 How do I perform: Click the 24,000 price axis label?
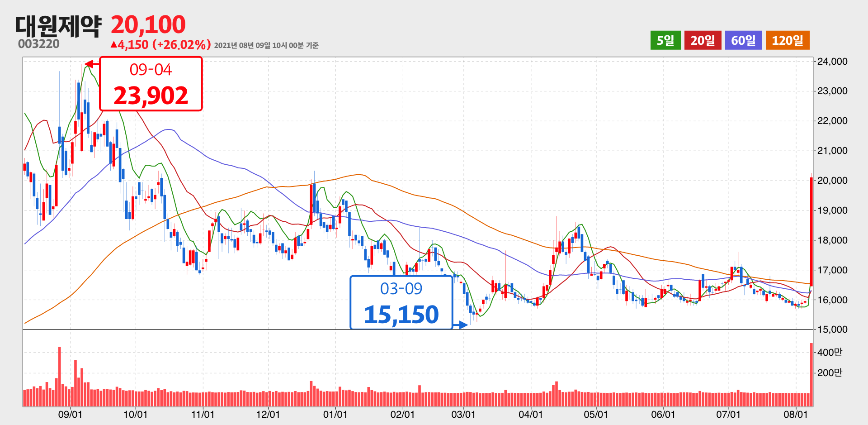[x=832, y=62]
